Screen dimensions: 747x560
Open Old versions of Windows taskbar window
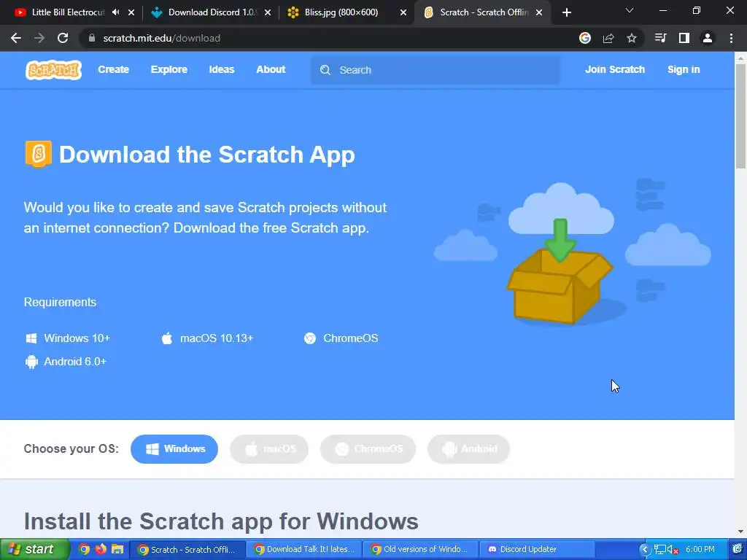pyautogui.click(x=421, y=550)
